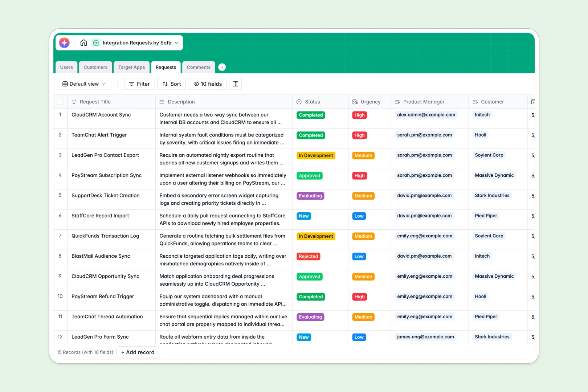This screenshot has height=392, width=588.
Task: Click the Description long-text icon
Action: (x=162, y=102)
